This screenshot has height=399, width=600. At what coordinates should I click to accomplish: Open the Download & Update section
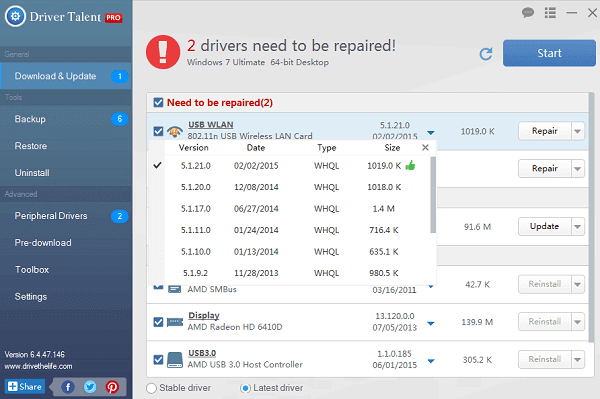coord(66,76)
